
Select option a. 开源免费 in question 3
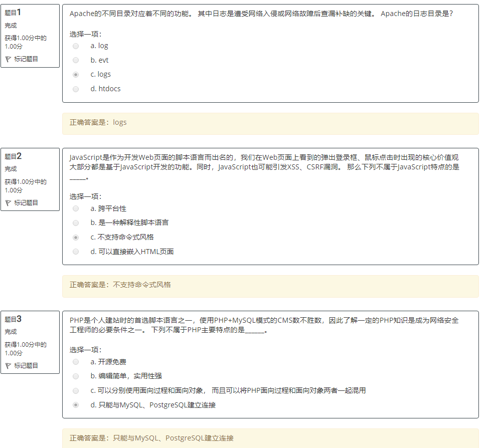point(76,362)
